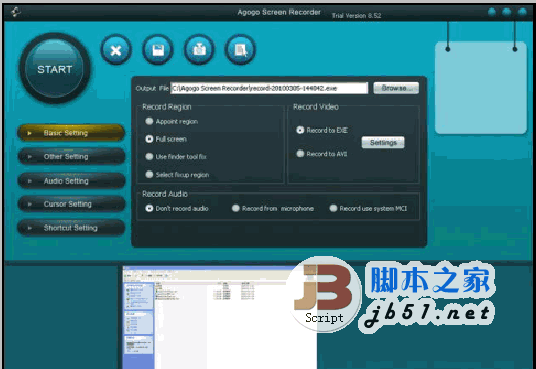The image size is (536, 369).
Task: Click the first title bar button at top right
Action: pos(492,12)
